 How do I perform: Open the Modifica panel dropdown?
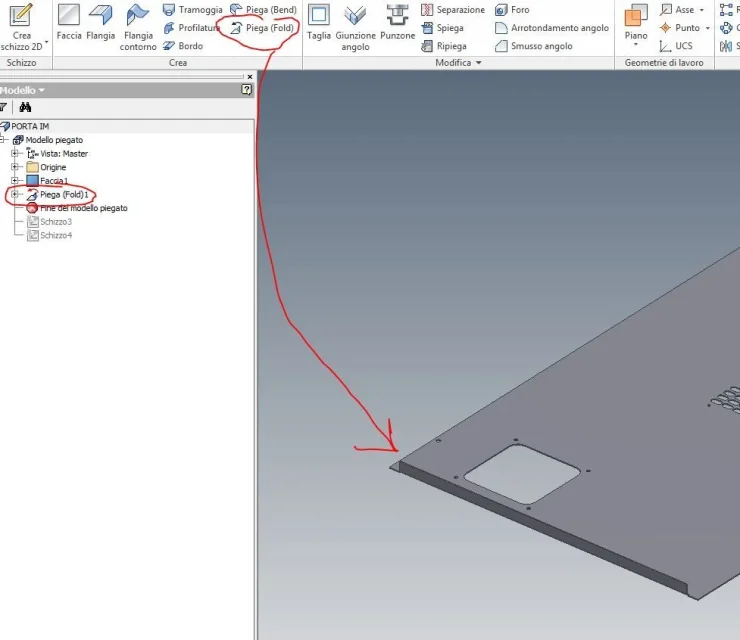point(479,62)
